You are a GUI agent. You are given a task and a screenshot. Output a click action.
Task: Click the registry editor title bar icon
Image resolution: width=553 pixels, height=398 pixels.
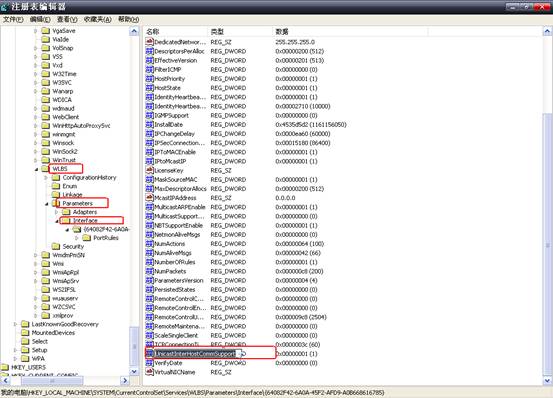pyautogui.click(x=4, y=7)
